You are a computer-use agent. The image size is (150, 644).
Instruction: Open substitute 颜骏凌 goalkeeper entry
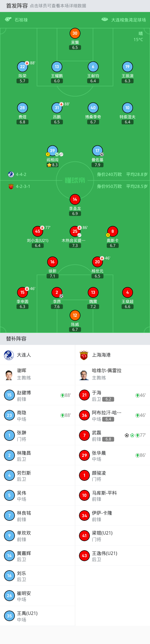coord(112,475)
